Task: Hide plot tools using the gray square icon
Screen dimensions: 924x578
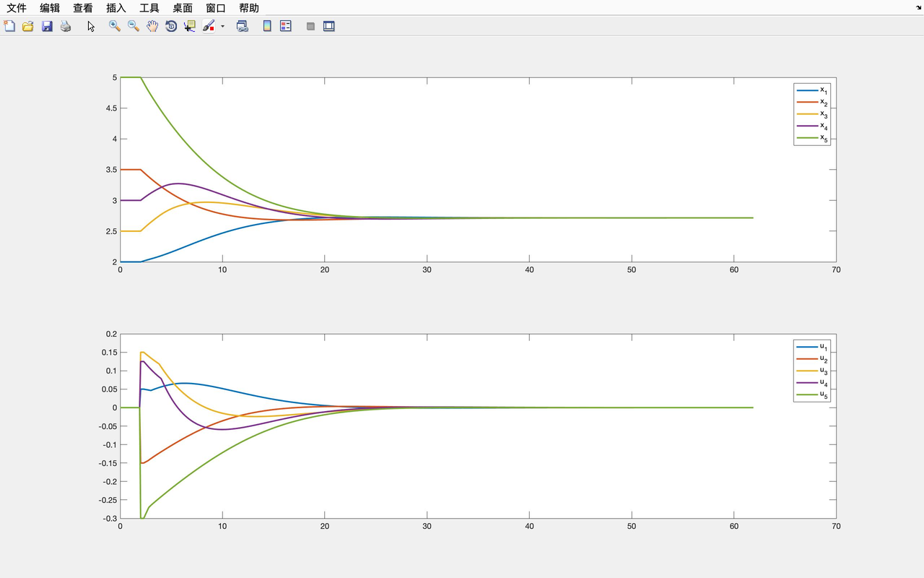Action: (x=310, y=26)
